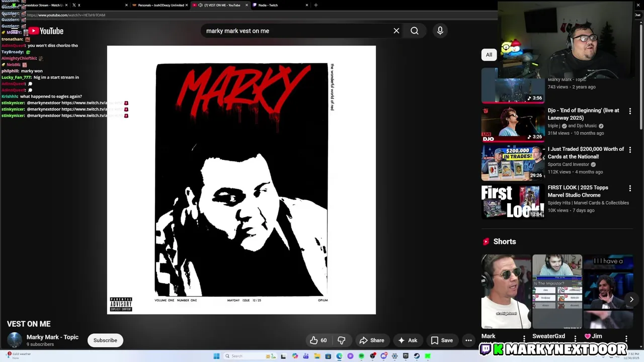The height and width of the screenshot is (362, 644).
Task: Clear the search box with X icon
Action: (x=396, y=31)
